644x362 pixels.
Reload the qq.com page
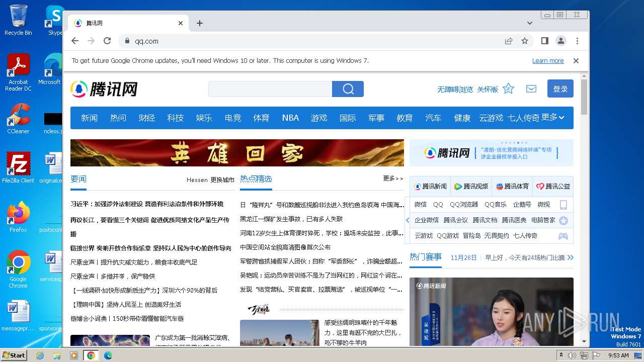[x=107, y=41]
